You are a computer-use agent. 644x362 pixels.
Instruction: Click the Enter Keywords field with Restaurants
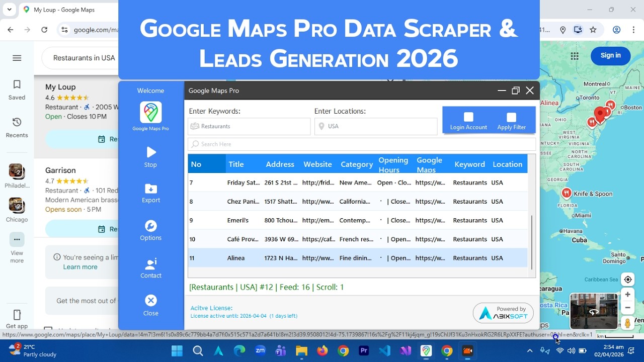249,126
